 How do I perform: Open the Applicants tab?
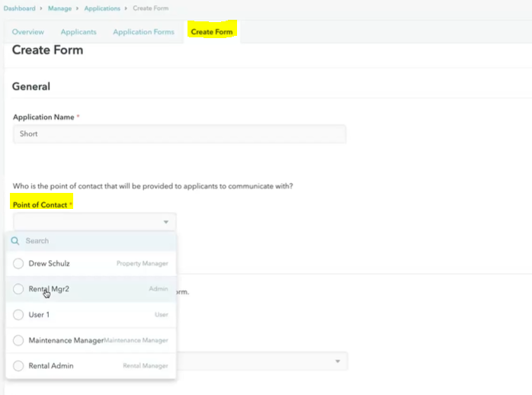[79, 32]
